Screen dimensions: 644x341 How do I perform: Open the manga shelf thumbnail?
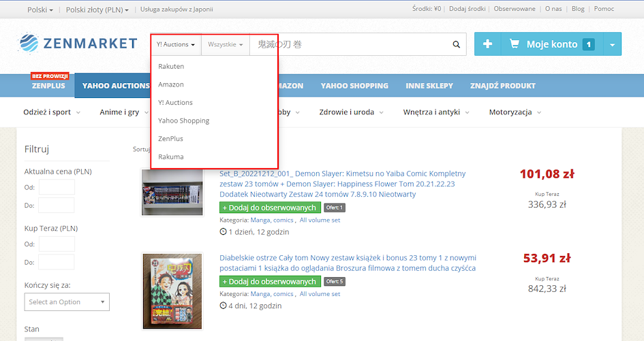coord(172,192)
